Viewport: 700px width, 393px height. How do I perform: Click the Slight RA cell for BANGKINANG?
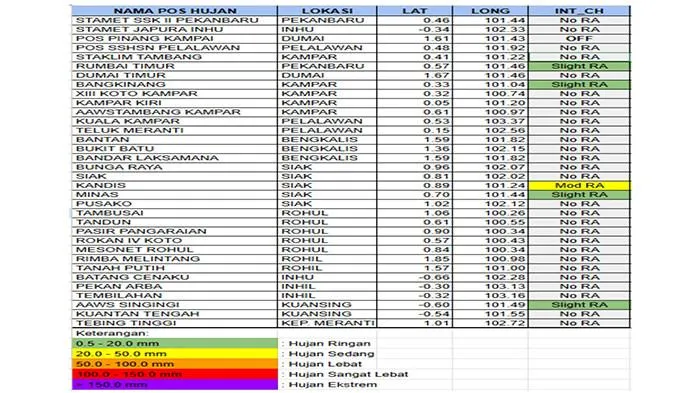[579, 84]
